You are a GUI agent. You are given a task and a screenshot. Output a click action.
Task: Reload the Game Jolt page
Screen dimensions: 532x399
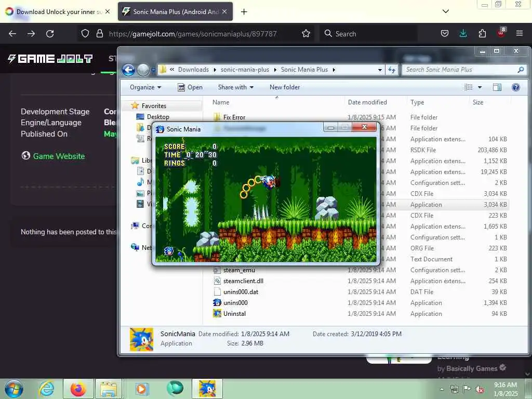[50, 34]
